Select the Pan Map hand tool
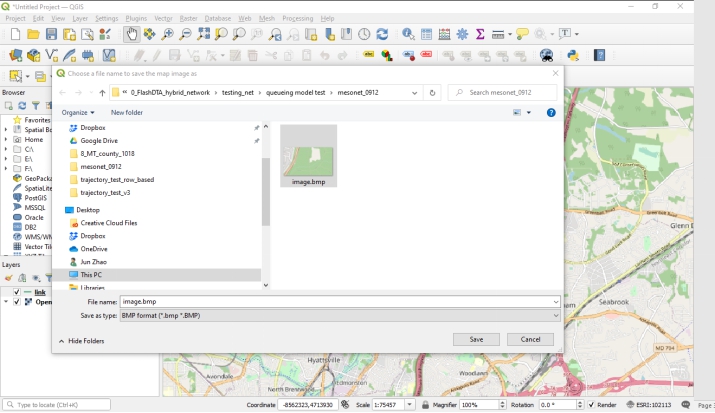The height and width of the screenshot is (413, 715). pos(132,34)
